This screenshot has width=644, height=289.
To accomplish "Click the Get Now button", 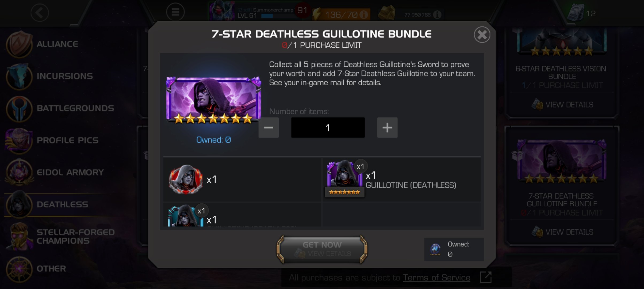I will pyautogui.click(x=322, y=249).
